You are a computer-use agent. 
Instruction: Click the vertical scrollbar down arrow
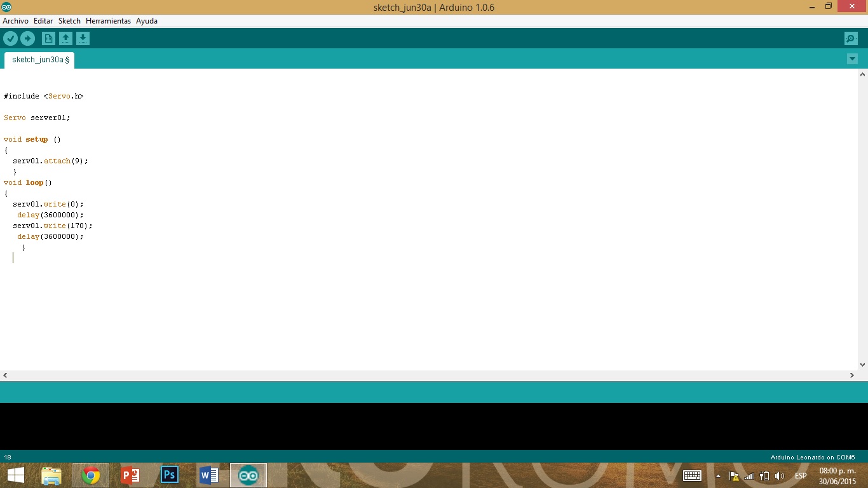coord(862,365)
